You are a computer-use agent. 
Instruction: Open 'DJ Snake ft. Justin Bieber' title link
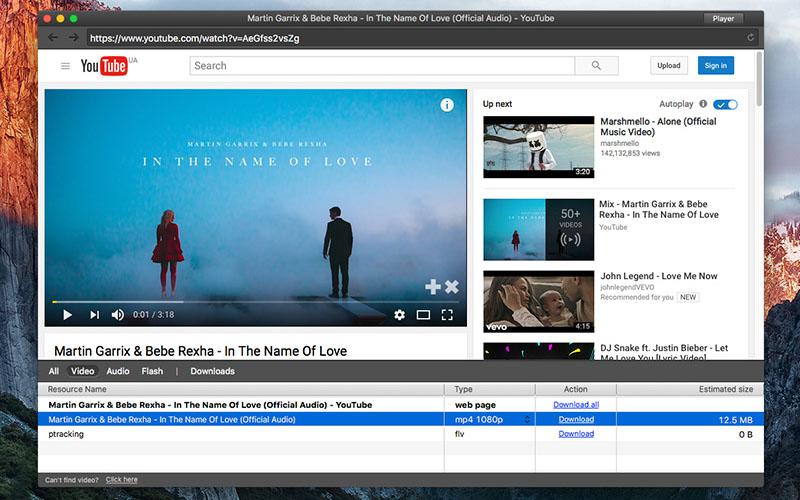point(664,353)
